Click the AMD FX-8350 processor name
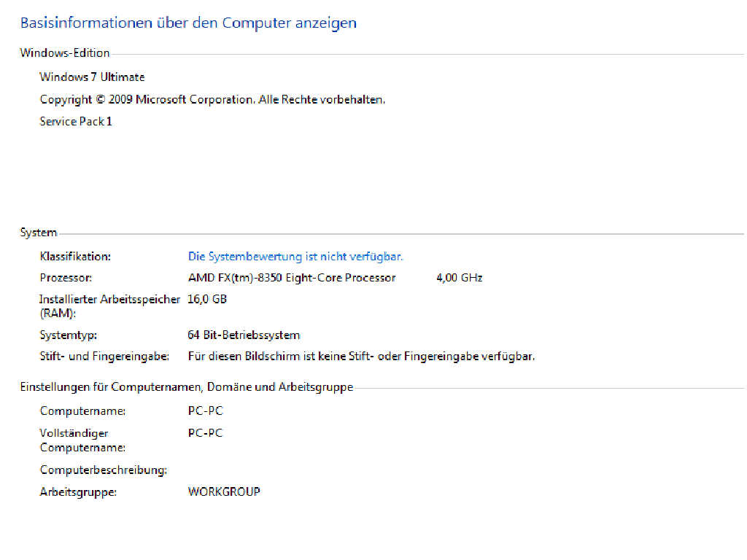This screenshot has width=747, height=560. 292,278
